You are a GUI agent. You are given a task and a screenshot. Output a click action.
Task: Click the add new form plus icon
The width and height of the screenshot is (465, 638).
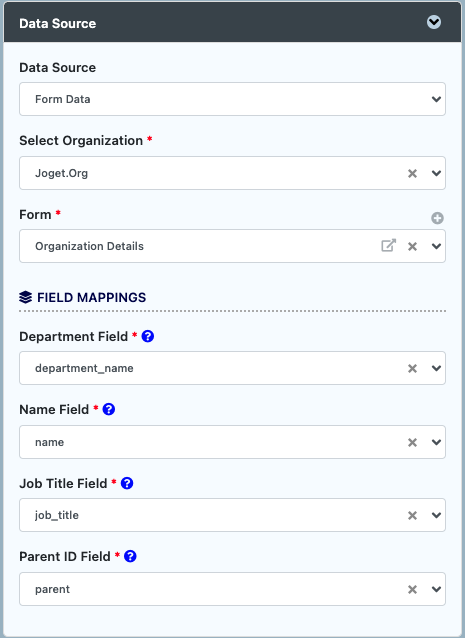pyautogui.click(x=437, y=218)
